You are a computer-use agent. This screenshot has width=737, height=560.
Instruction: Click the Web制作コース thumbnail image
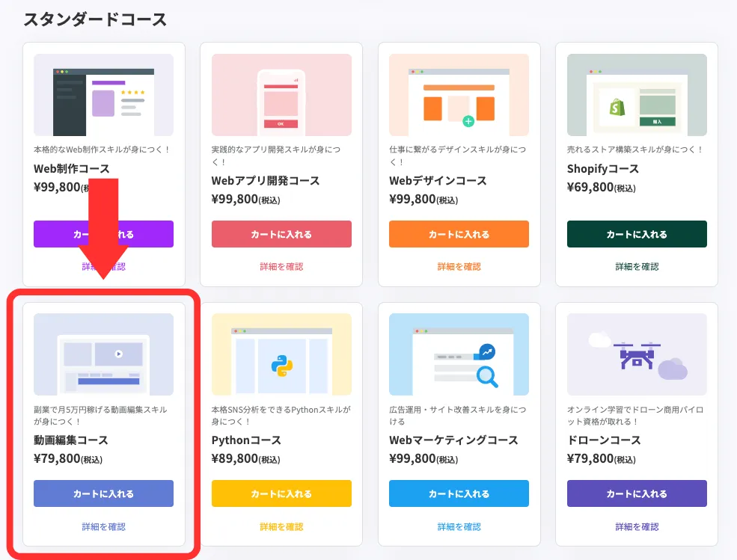[103, 95]
